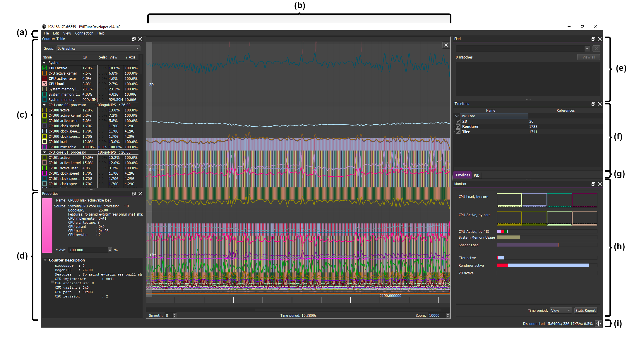Open the Connection menu
Image resolution: width=644 pixels, height=351 pixels.
(84, 33)
